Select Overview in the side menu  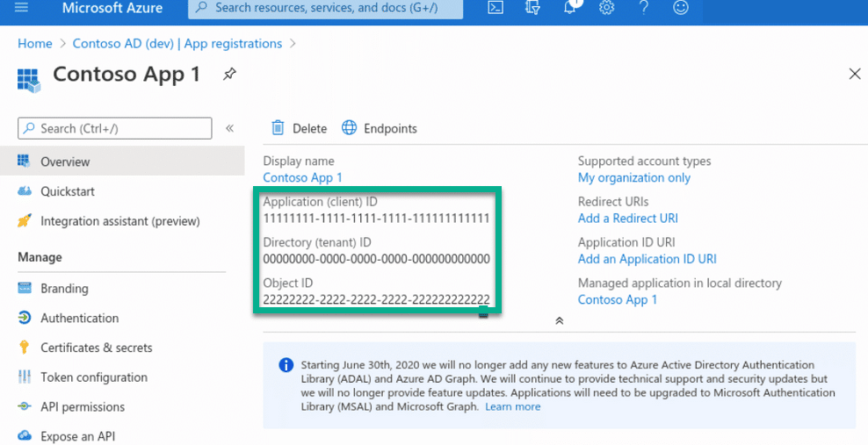tap(122, 161)
